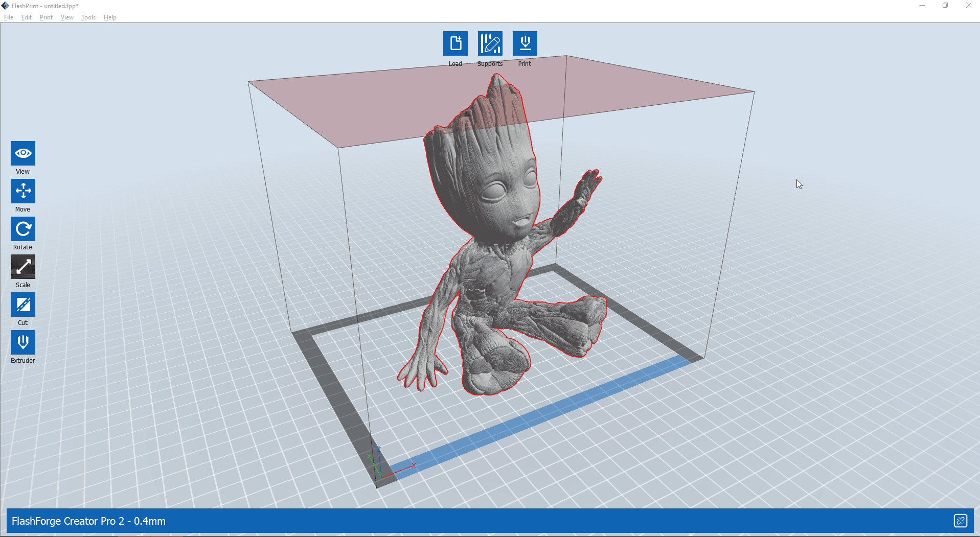Click the Load model icon
Screen dimensions: 980x537
coord(455,43)
